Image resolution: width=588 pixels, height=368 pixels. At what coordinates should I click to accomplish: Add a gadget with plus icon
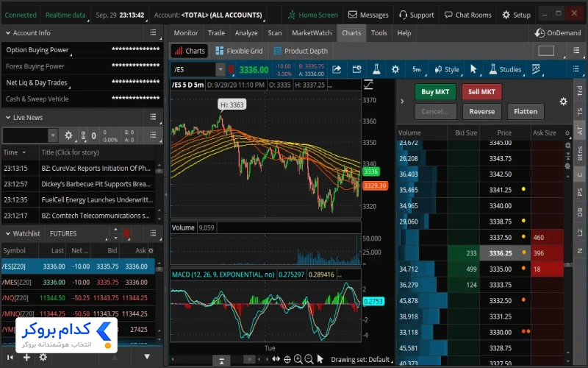(x=26, y=357)
